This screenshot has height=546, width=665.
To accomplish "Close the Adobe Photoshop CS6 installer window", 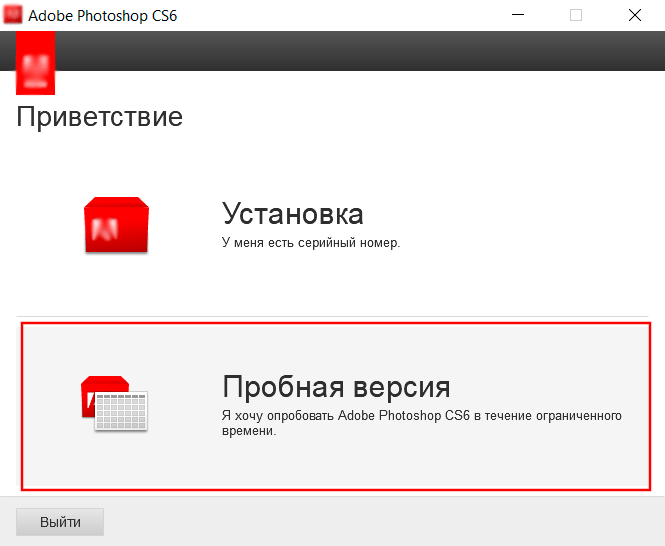I will click(x=635, y=15).
